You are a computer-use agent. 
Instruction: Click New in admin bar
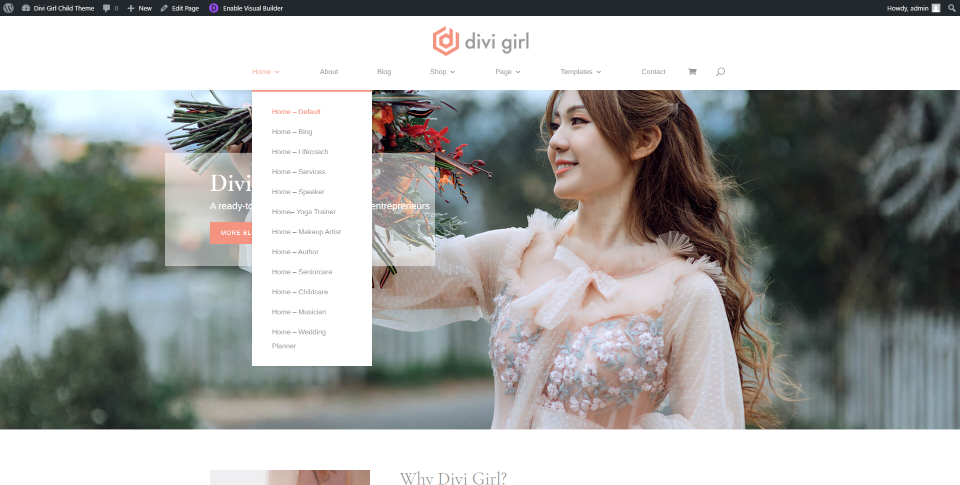[x=145, y=8]
